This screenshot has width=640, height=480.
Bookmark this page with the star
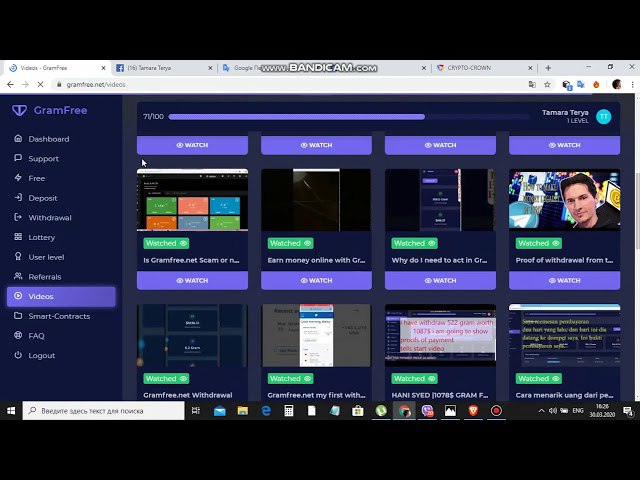pyautogui.click(x=547, y=84)
